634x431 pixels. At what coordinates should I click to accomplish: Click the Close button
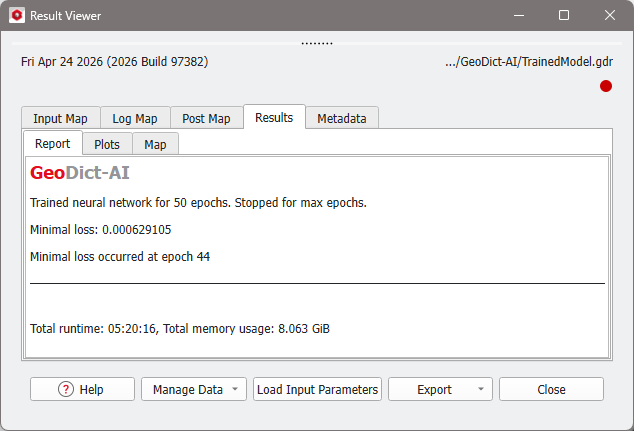(x=552, y=389)
